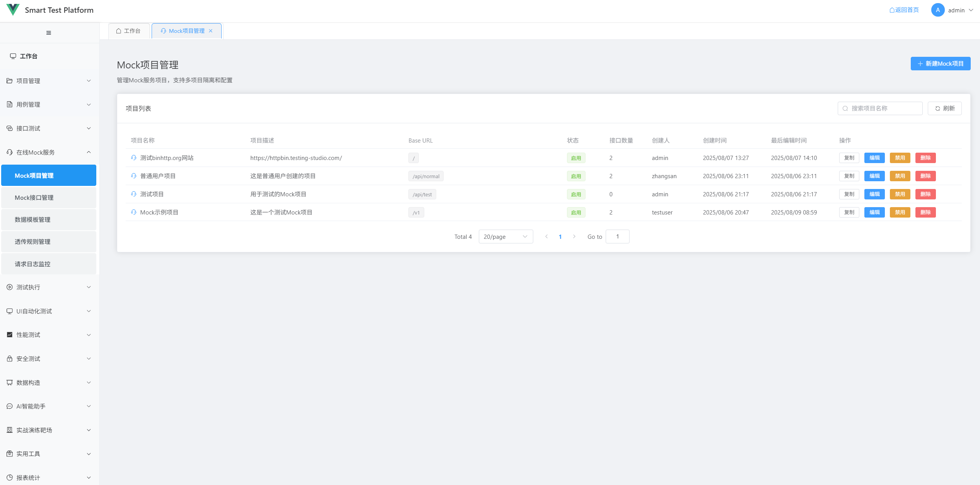Image resolution: width=980 pixels, height=485 pixels.
Task: Click chart icon for 性能测试 menu
Action: (10, 335)
